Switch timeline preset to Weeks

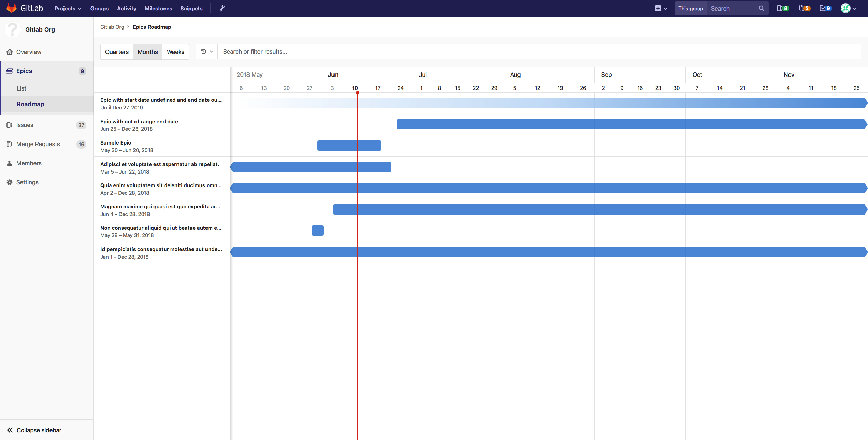point(175,52)
